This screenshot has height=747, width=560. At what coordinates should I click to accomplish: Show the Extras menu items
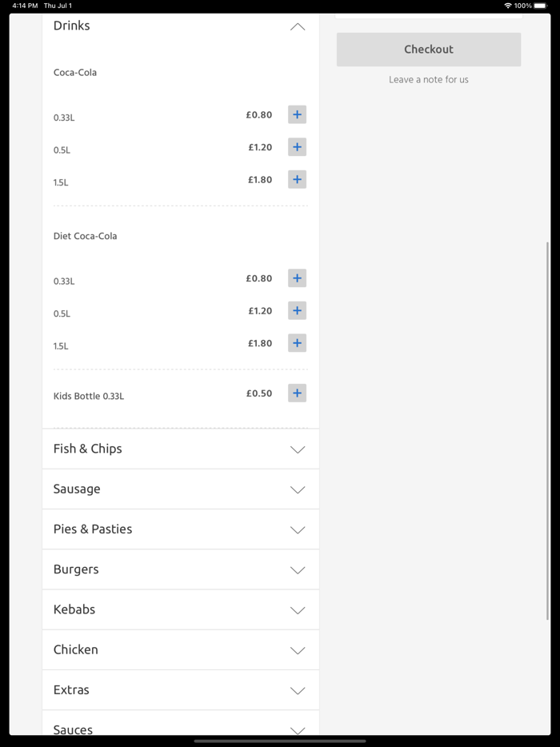(298, 690)
